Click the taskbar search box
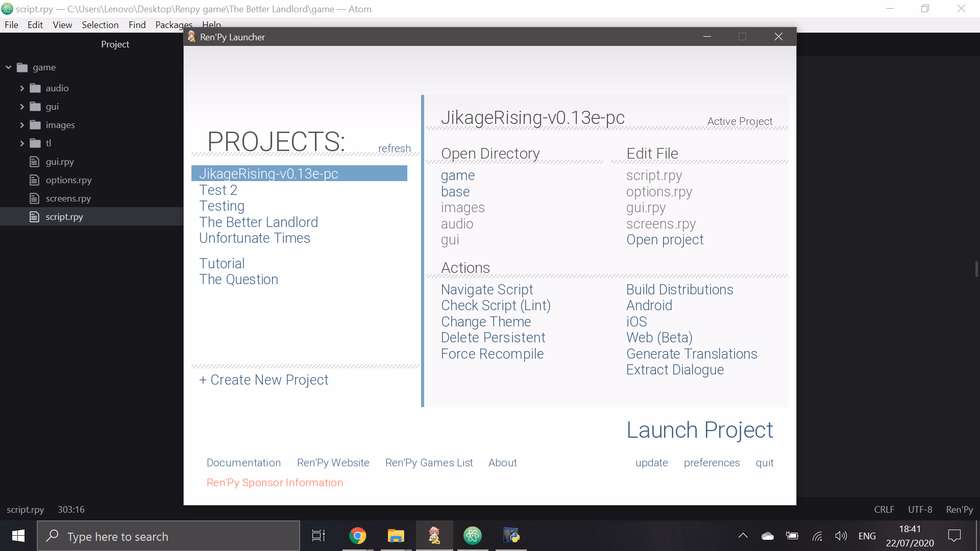The image size is (980, 551). [168, 536]
